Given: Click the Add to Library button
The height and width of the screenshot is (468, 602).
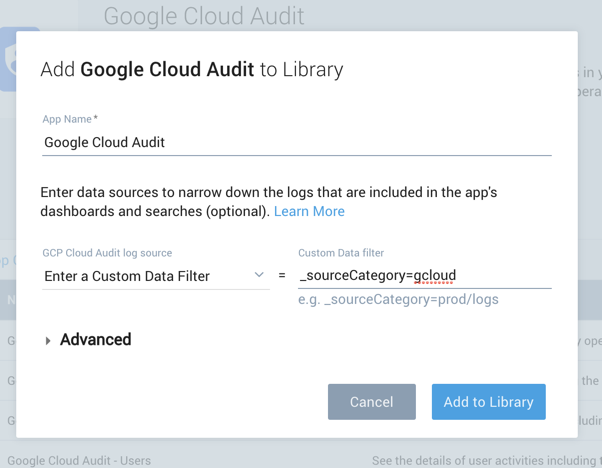Looking at the screenshot, I should tap(488, 402).
